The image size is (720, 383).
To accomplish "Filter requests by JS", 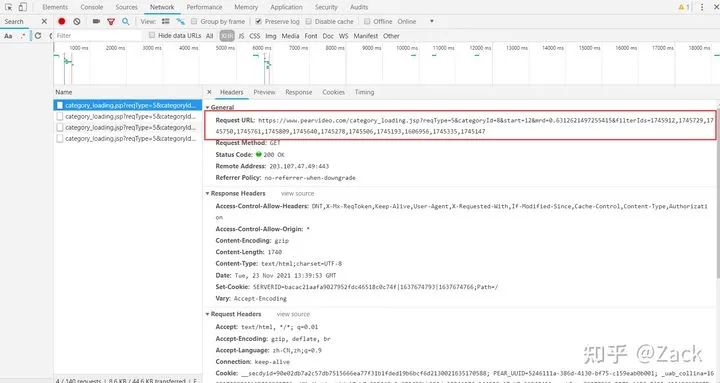I will point(241,36).
